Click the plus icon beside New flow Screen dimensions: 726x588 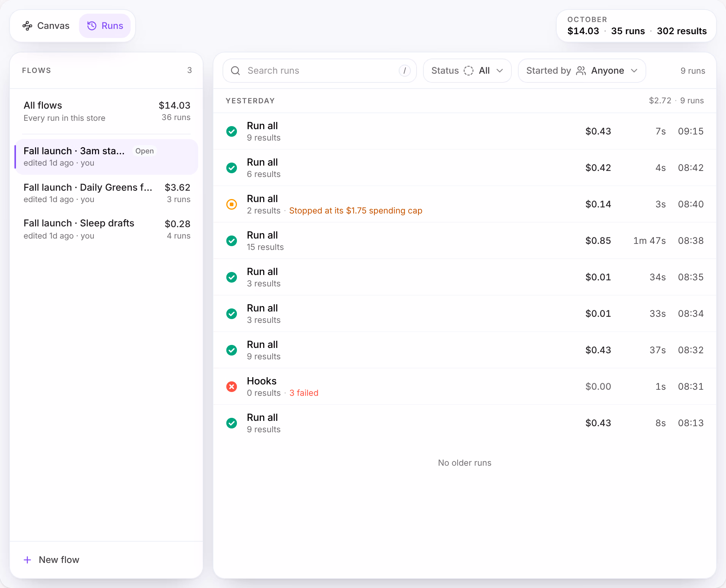(27, 560)
